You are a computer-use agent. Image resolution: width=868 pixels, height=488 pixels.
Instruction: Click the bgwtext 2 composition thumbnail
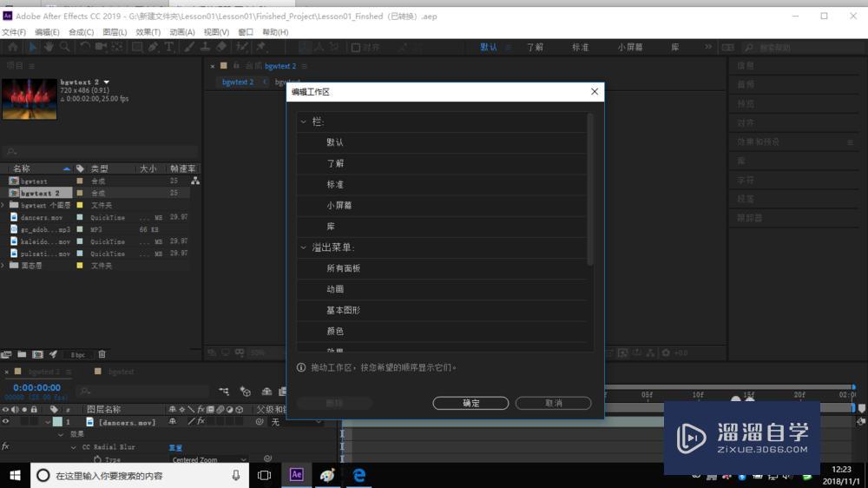tap(30, 99)
